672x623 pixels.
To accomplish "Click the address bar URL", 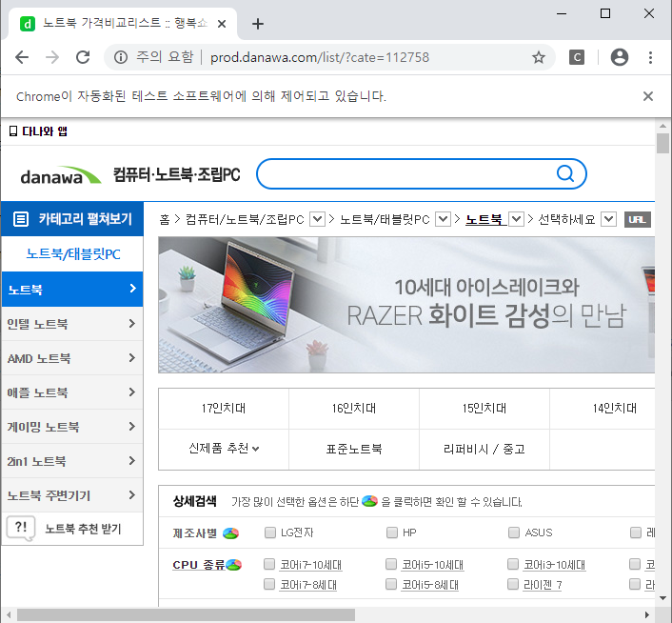I will point(319,57).
